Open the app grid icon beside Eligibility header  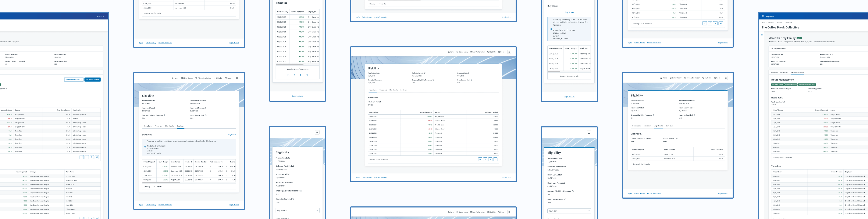coord(762,16)
